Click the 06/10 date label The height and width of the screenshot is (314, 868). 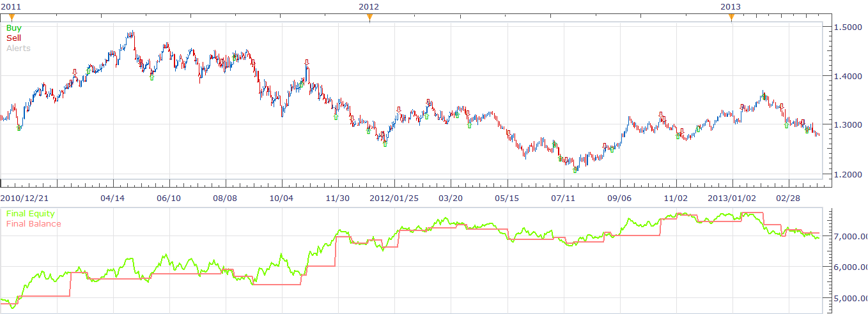(x=169, y=198)
